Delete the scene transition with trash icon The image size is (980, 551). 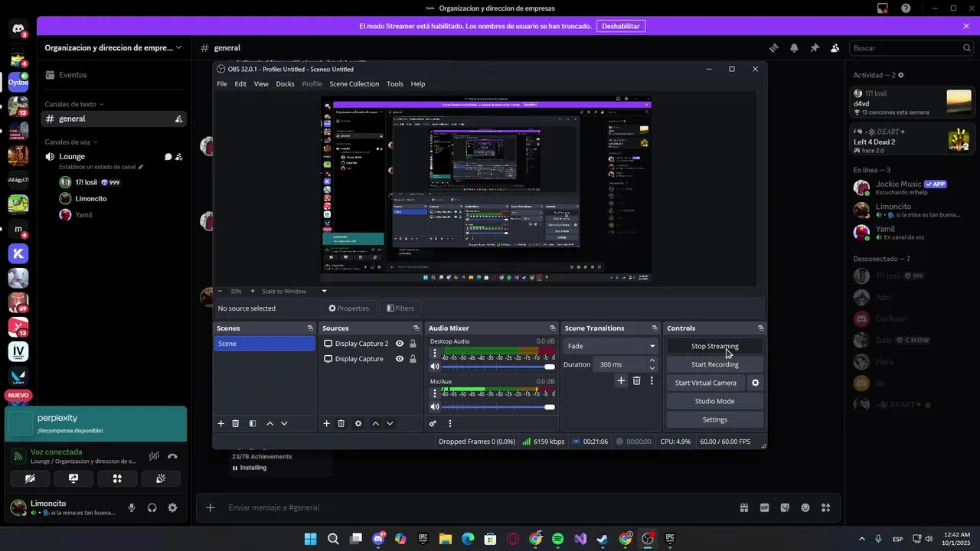(636, 380)
